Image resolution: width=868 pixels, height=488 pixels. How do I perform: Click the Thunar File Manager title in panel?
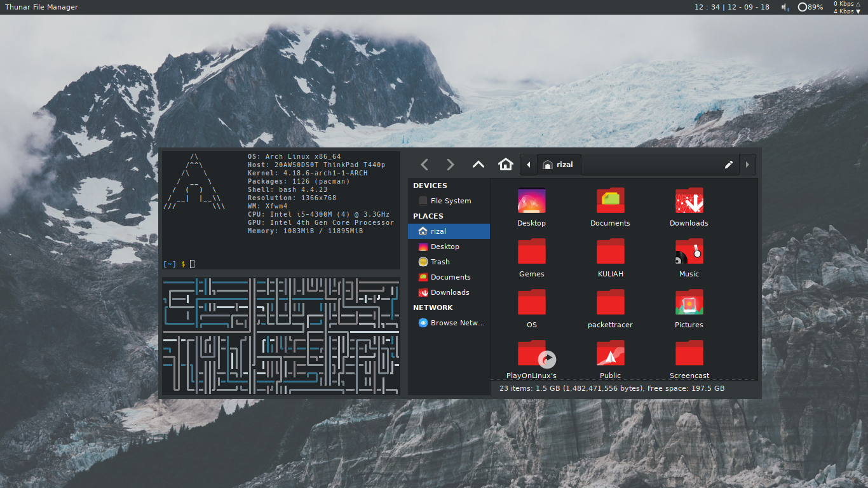pos(41,7)
